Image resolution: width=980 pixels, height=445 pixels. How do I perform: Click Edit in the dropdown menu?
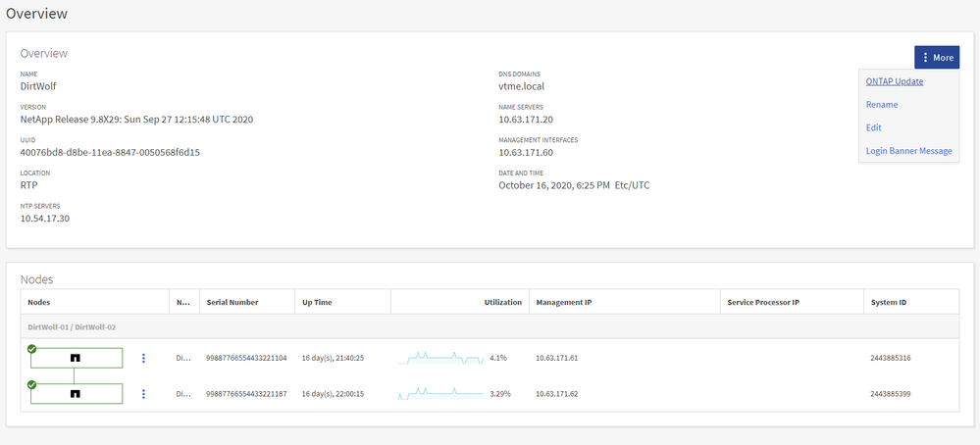(873, 127)
